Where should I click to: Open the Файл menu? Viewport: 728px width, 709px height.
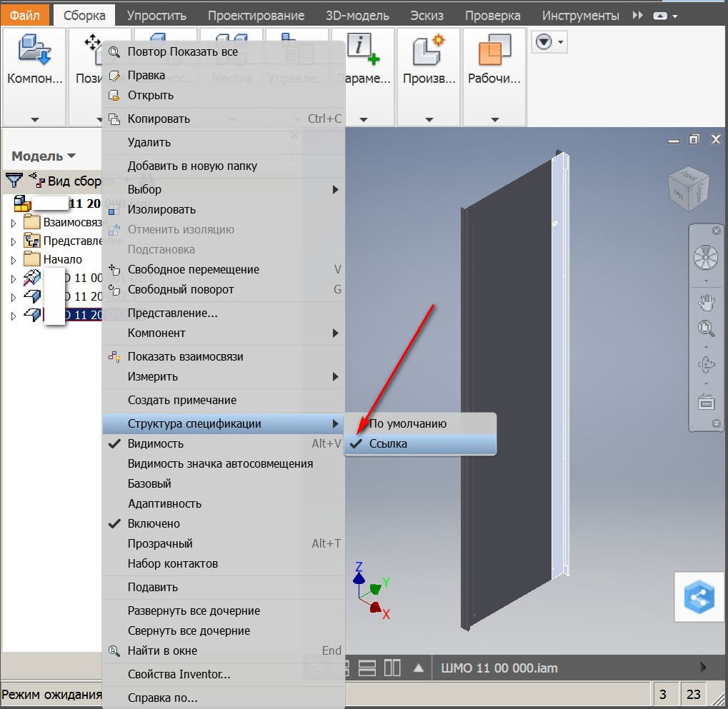click(x=24, y=15)
